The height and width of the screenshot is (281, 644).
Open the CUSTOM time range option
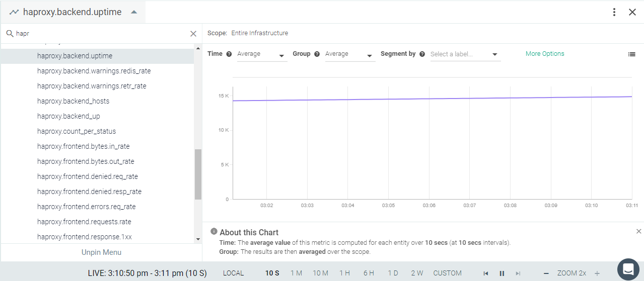click(x=447, y=273)
